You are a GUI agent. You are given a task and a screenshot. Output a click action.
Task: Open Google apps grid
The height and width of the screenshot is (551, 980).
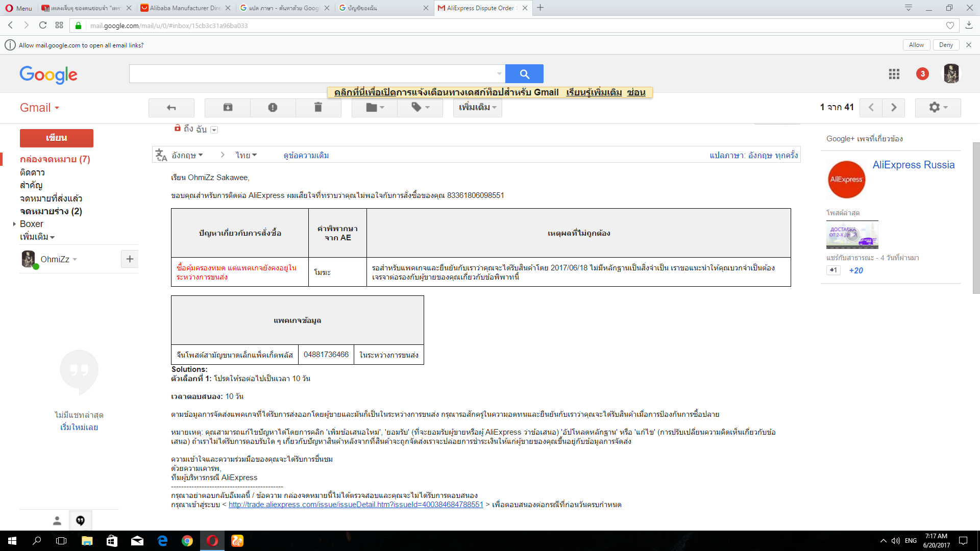894,74
